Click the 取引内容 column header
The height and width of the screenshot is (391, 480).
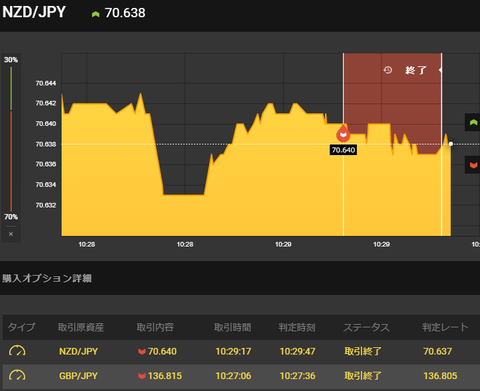[155, 327]
